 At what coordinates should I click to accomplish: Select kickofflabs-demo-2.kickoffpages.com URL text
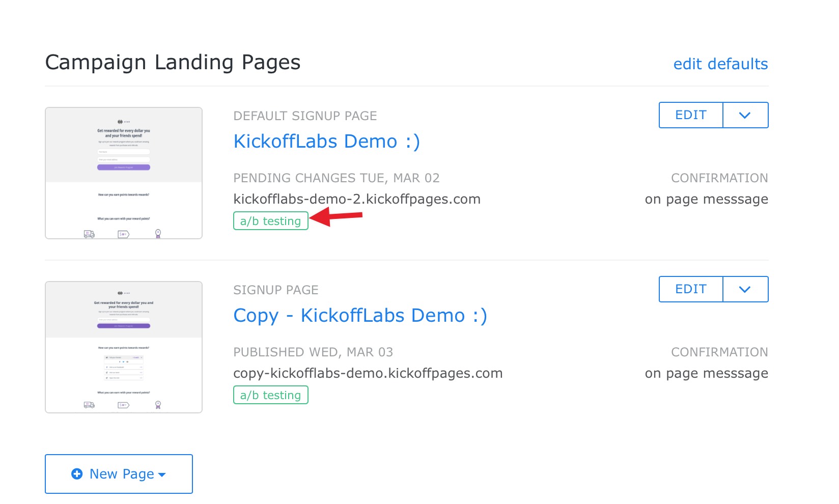click(357, 199)
